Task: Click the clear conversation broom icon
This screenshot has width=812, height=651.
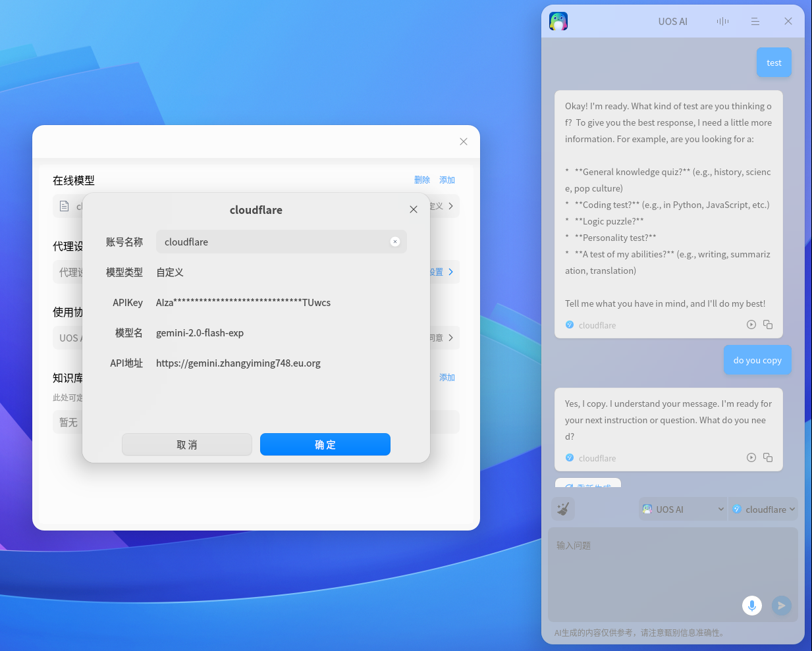Action: tap(563, 509)
